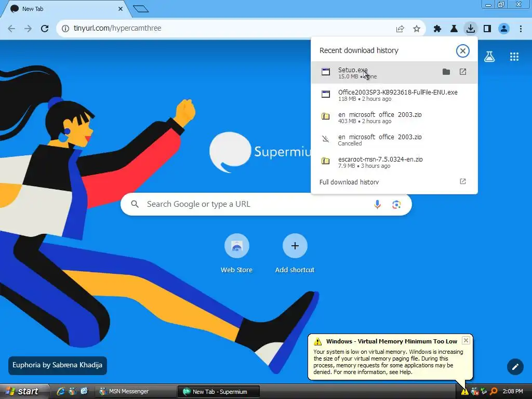Start voice search with the microphone

pos(377,204)
